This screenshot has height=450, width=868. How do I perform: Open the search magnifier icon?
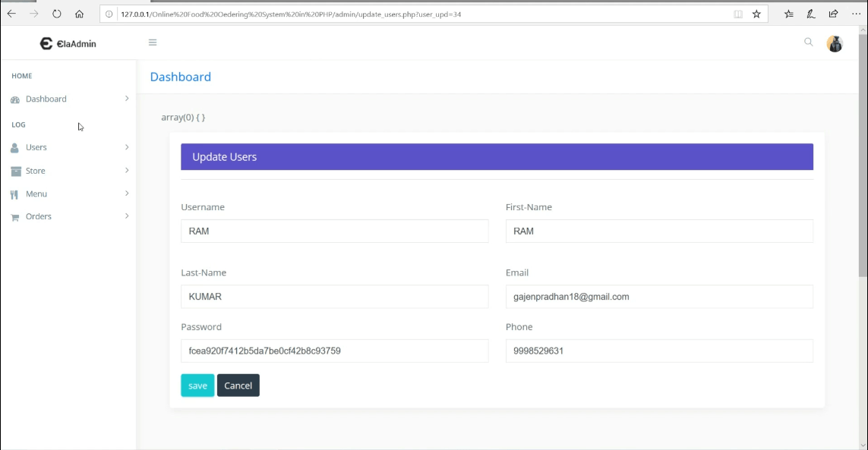pyautogui.click(x=808, y=42)
